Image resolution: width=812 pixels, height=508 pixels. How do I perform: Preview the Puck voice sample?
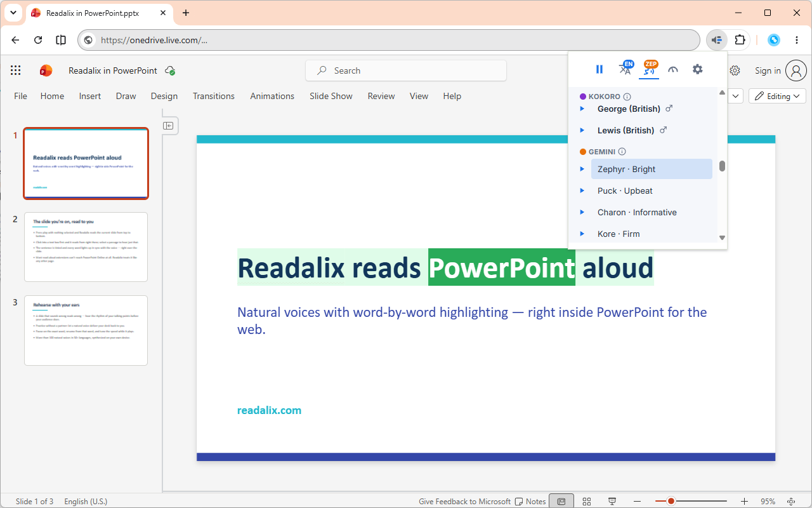pos(582,190)
